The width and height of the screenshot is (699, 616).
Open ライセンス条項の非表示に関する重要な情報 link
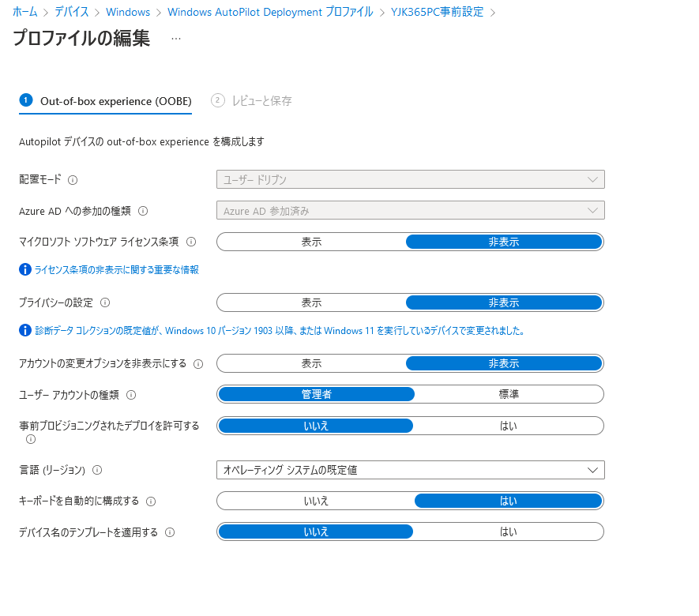[x=117, y=269]
